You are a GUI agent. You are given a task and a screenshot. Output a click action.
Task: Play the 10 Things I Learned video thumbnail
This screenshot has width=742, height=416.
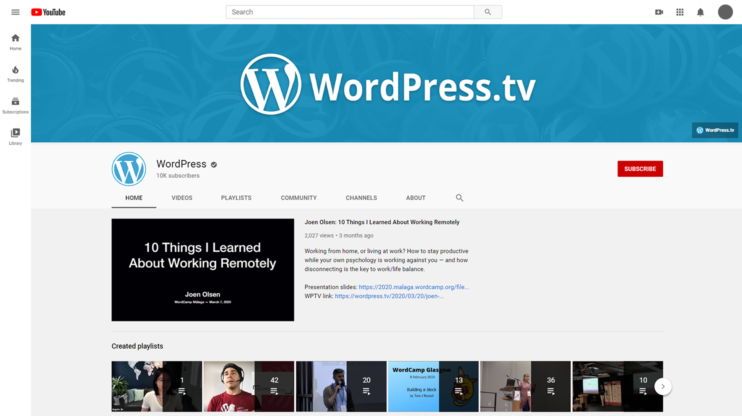click(203, 270)
